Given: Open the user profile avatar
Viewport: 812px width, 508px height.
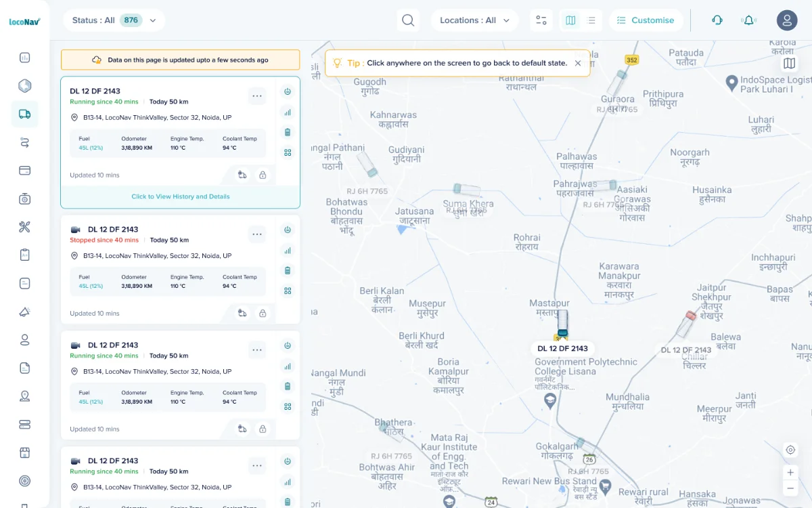Looking at the screenshot, I should click(x=787, y=20).
